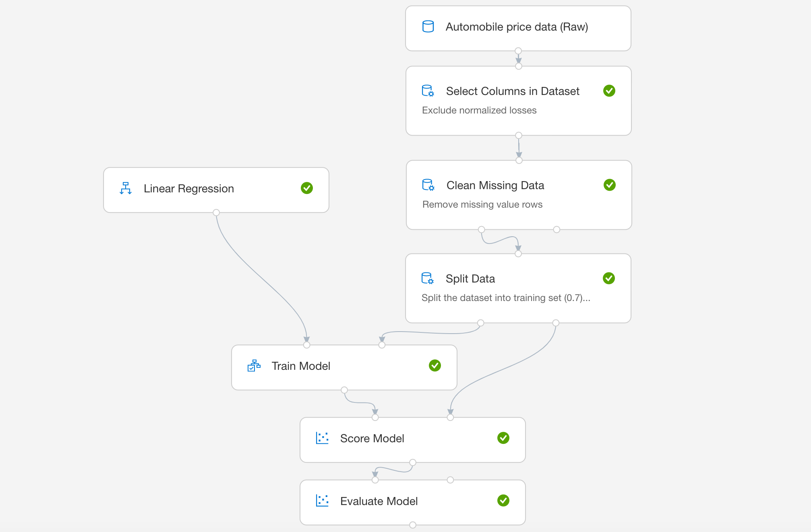Select the Automobile price data (Raw) title
Screen dimensions: 811x532
click(517, 27)
